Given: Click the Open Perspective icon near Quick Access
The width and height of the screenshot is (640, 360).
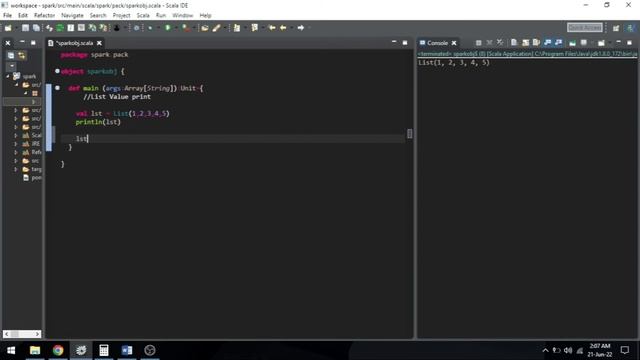Looking at the screenshot, I should point(616,28).
